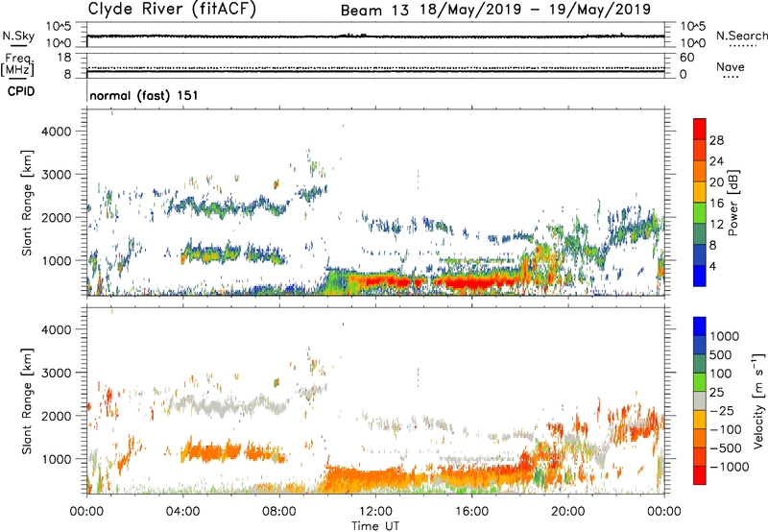Click the "16:00" time tick label
The height and width of the screenshot is (532, 768).
click(471, 512)
